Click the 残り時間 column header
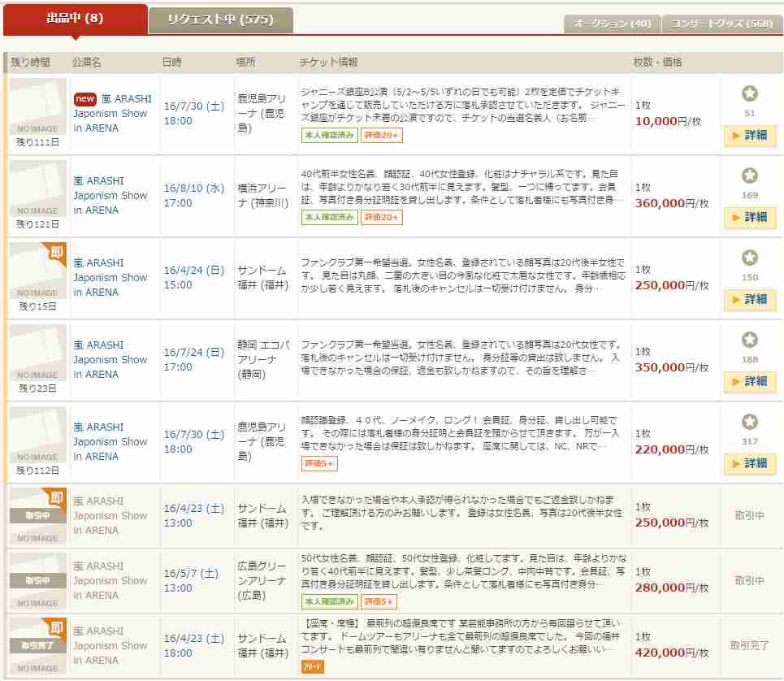The height and width of the screenshot is (681, 784). 31,62
